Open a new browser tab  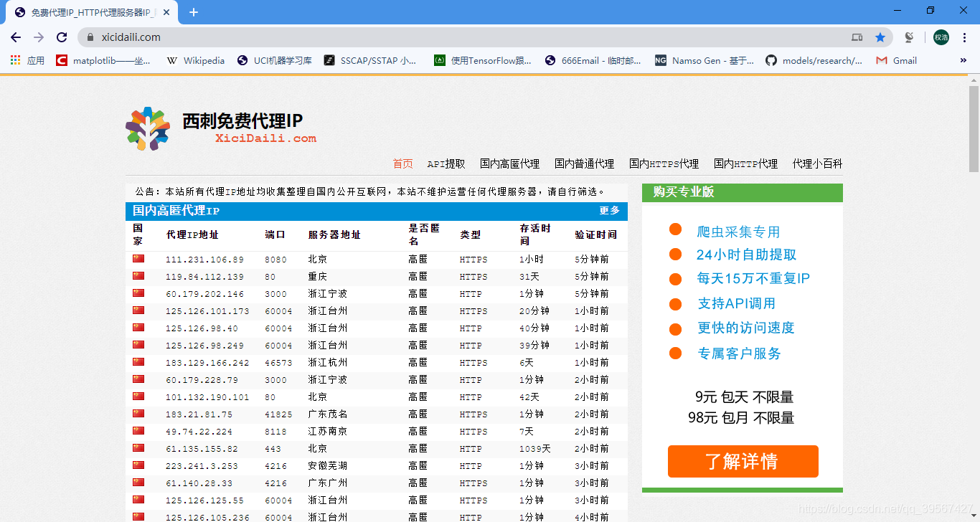194,12
